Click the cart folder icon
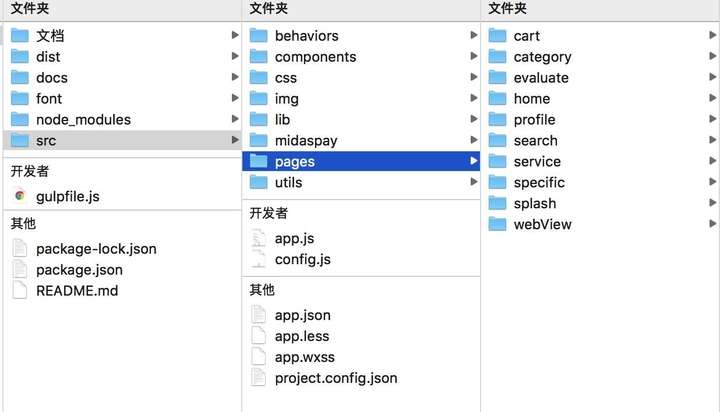720x412 pixels. pyautogui.click(x=497, y=35)
